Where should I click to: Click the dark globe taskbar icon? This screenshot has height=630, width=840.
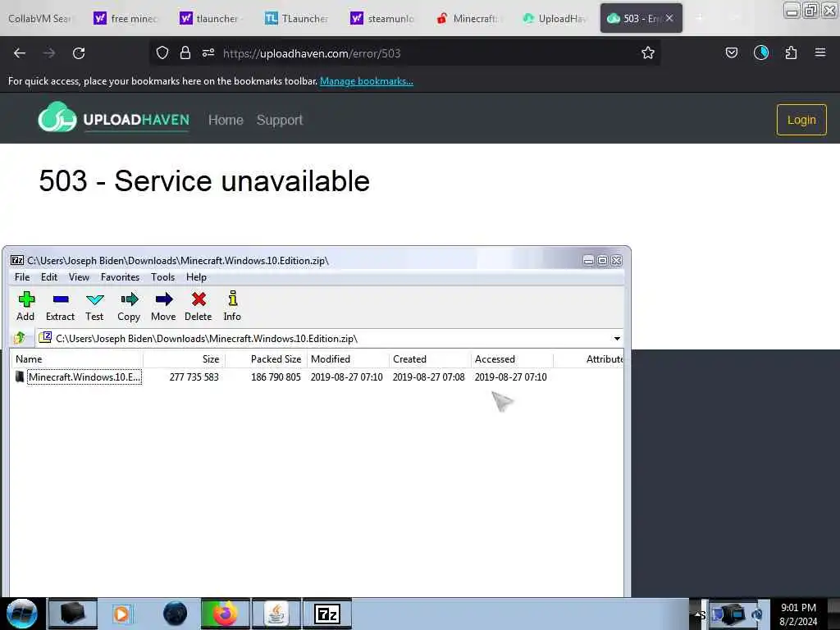click(176, 614)
